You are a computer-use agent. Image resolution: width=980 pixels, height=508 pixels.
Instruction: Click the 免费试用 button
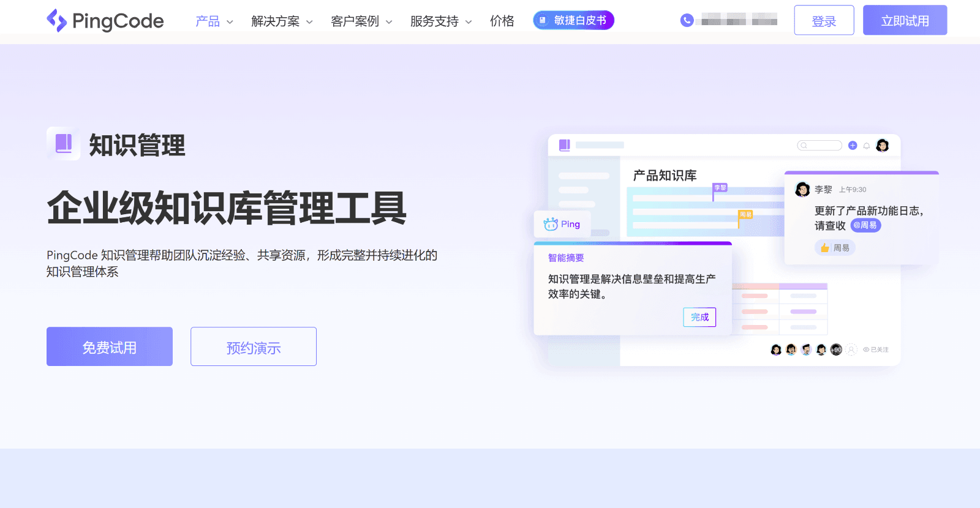coord(110,346)
